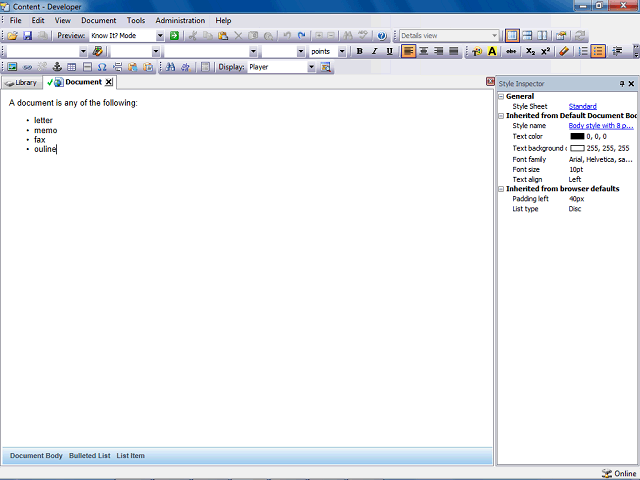Click the black Text color swatch
The width and height of the screenshot is (640, 480).
click(x=577, y=136)
